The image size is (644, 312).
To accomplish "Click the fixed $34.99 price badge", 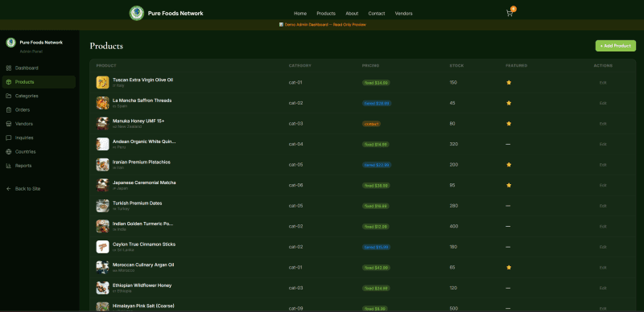I will point(376,83).
